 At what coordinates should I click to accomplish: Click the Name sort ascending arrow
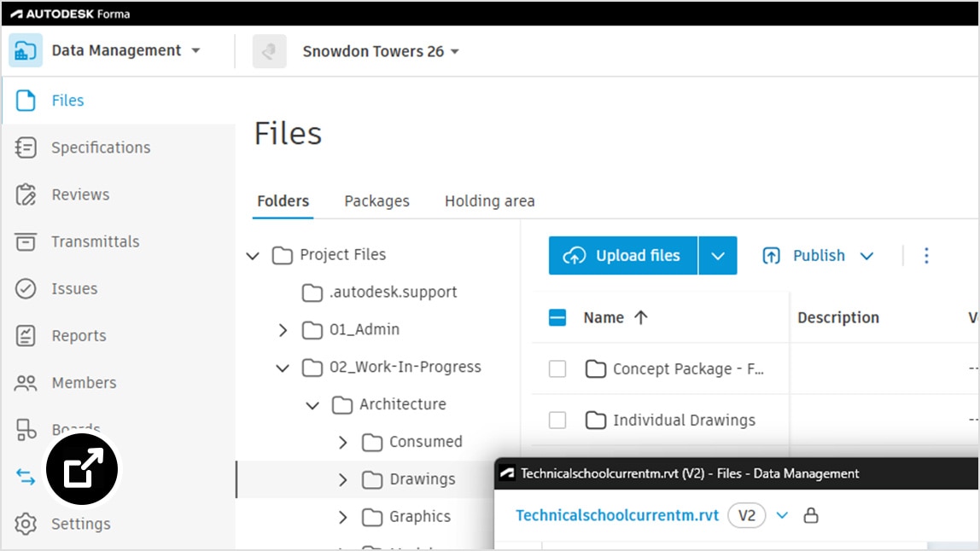pyautogui.click(x=640, y=317)
